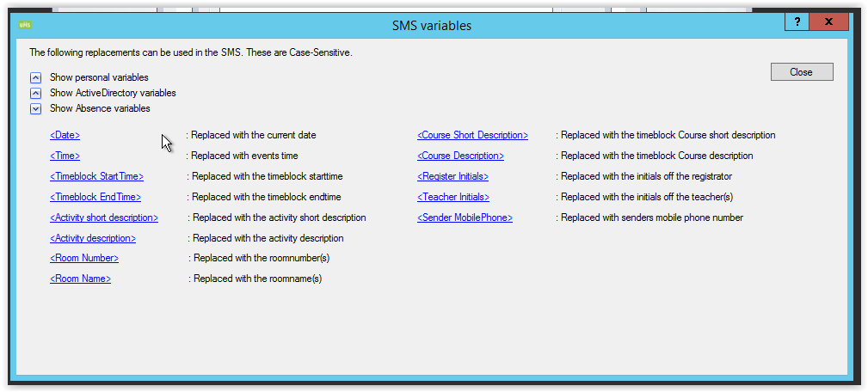The height and width of the screenshot is (392, 868).
Task: Expand Show personal variables section
Action: [x=36, y=77]
